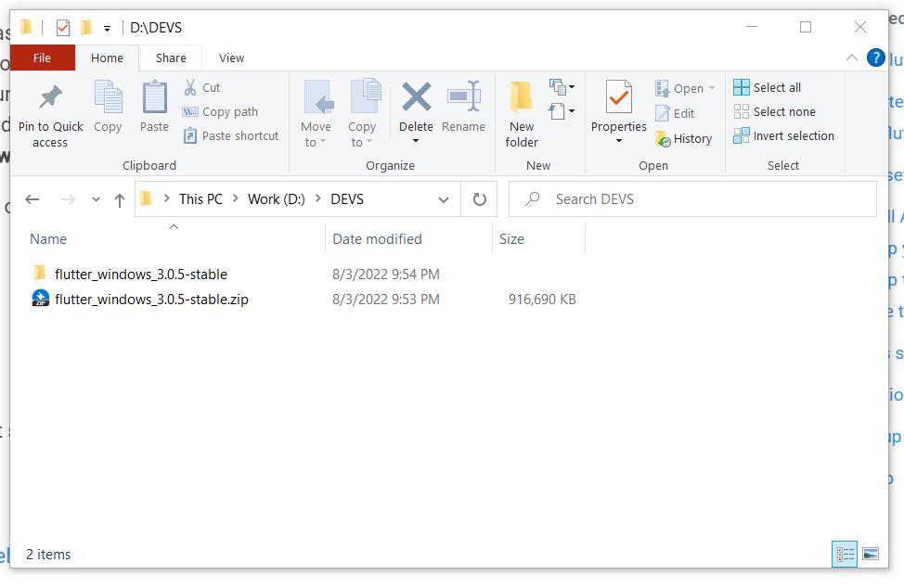Open the address bar history dropdown
This screenshot has width=904, height=588.
pyautogui.click(x=444, y=199)
